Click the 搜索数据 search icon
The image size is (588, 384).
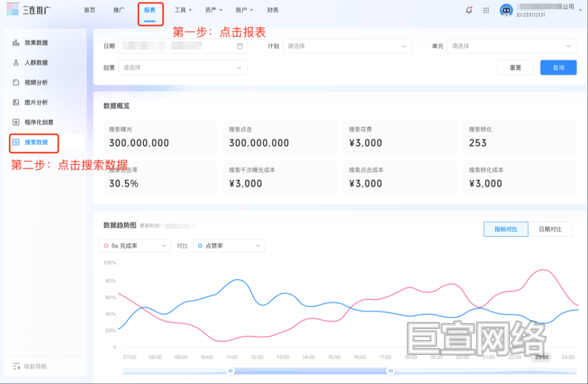pyautogui.click(x=16, y=142)
